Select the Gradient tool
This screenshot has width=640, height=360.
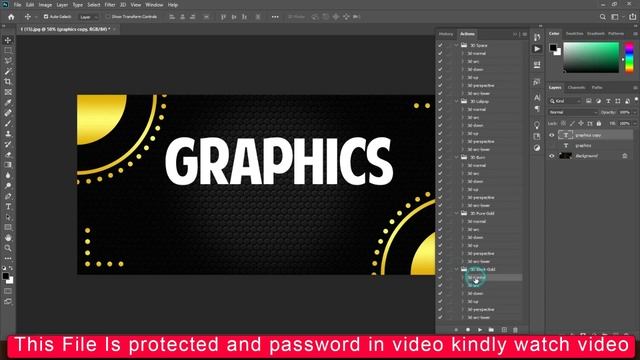(8, 164)
